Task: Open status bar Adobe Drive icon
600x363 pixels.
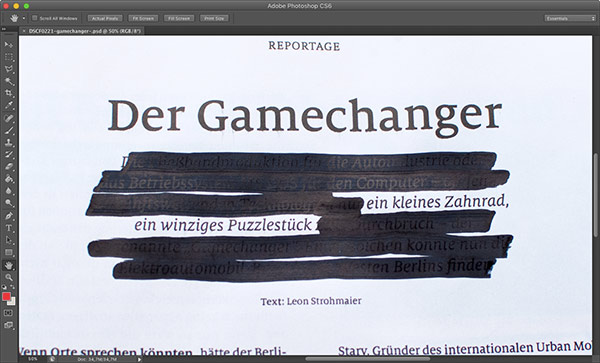Action: pyautogui.click(x=52, y=359)
